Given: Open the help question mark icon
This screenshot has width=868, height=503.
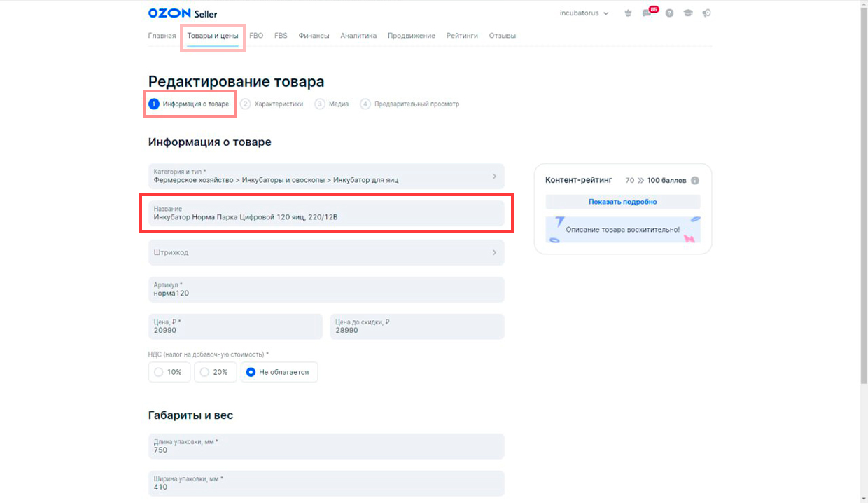Looking at the screenshot, I should click(x=669, y=13).
